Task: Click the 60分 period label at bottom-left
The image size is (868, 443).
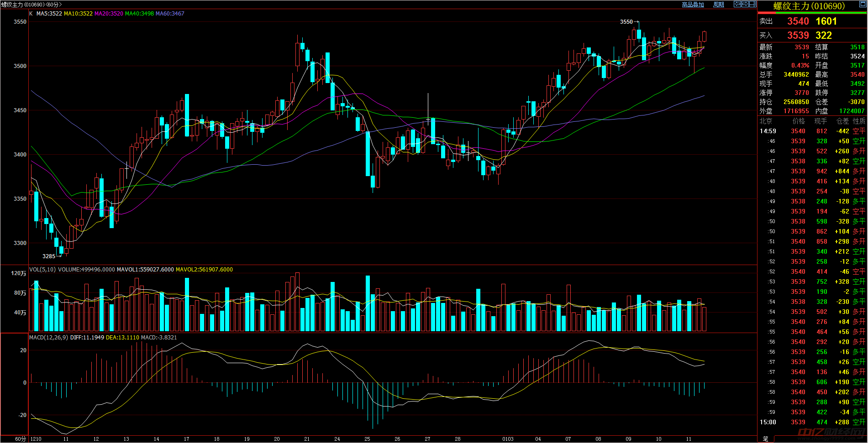Action: [x=21, y=439]
